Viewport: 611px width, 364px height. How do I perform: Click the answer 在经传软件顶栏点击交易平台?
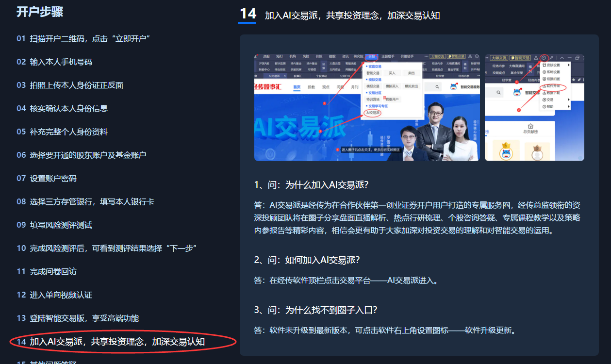click(x=346, y=281)
